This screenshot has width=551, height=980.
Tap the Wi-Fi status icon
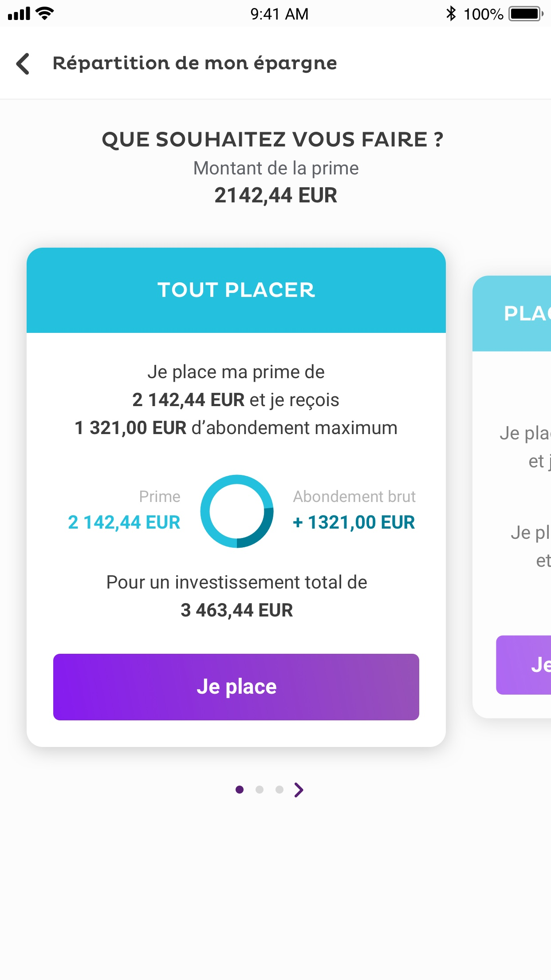tap(44, 14)
